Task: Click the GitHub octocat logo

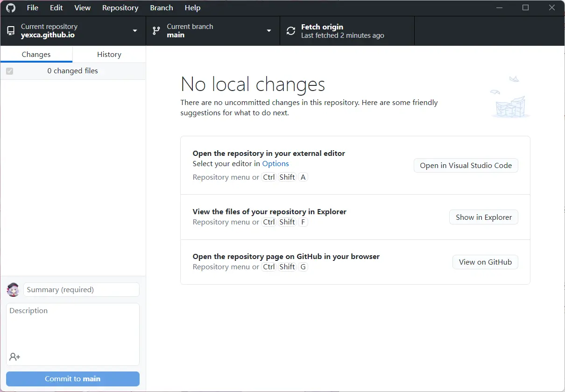Action: coord(10,7)
